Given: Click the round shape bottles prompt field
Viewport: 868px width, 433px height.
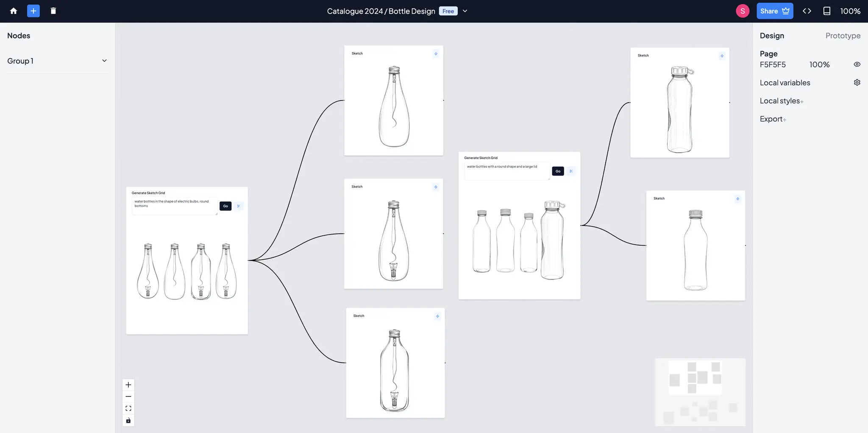Looking at the screenshot, I should (507, 171).
